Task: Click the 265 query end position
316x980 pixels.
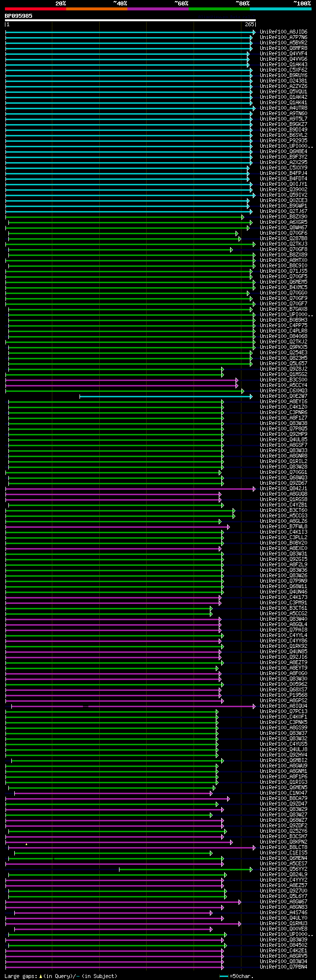Action: click(x=249, y=24)
